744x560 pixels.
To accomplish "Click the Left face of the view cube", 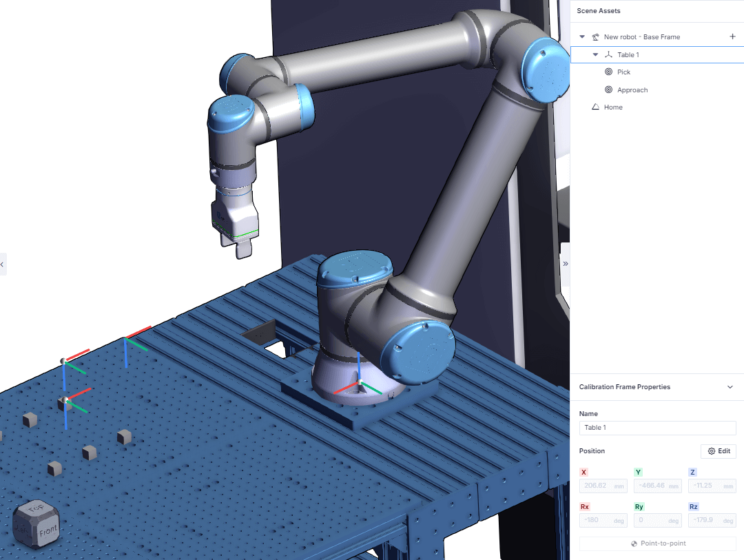I will pos(21,530).
